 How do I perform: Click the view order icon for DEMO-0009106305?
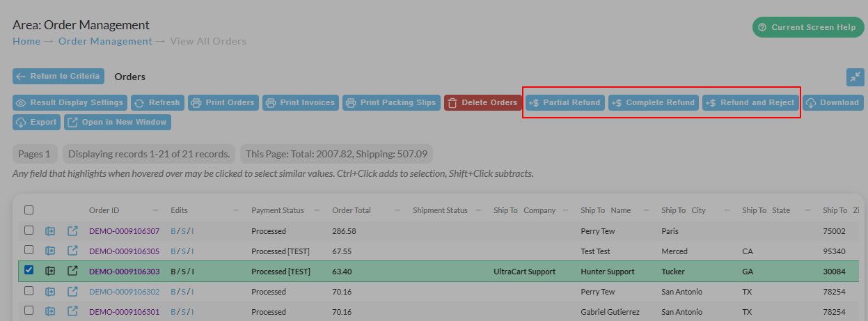coord(51,251)
